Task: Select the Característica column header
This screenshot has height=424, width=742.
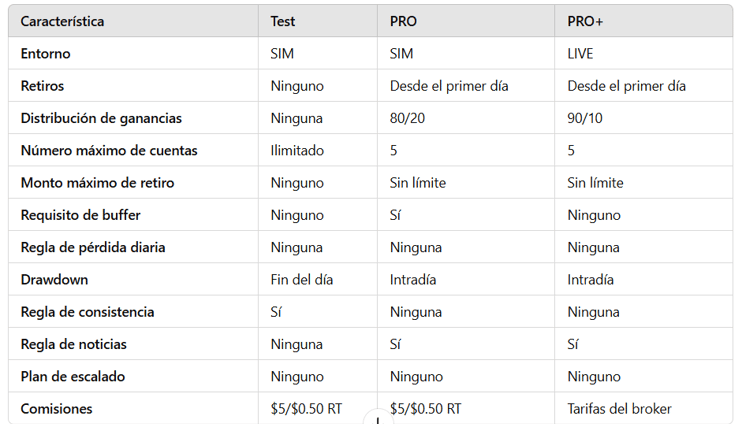Action: pyautogui.click(x=62, y=22)
